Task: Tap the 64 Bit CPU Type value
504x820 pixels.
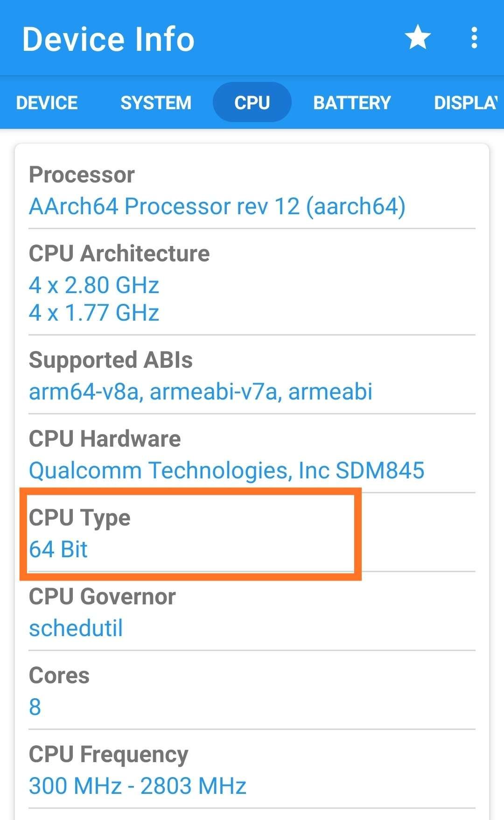Action: click(x=58, y=549)
